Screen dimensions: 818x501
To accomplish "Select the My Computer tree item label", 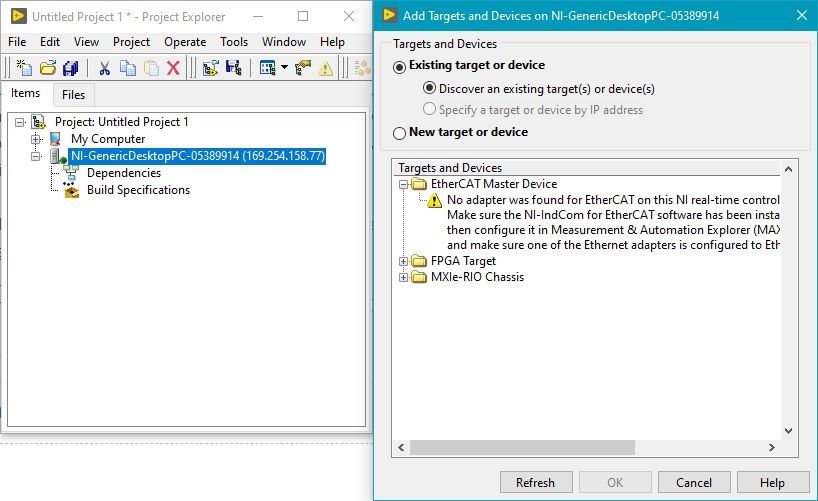I will [x=108, y=139].
